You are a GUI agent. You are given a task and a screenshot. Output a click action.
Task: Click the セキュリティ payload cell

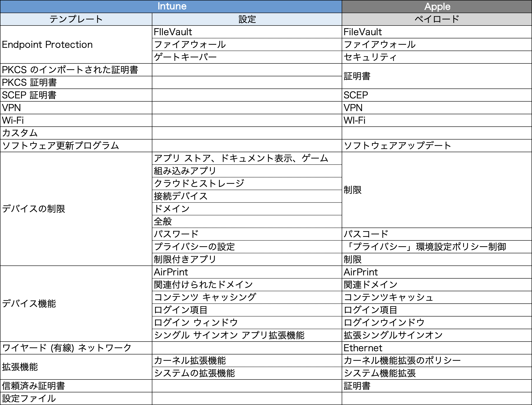pyautogui.click(x=370, y=57)
